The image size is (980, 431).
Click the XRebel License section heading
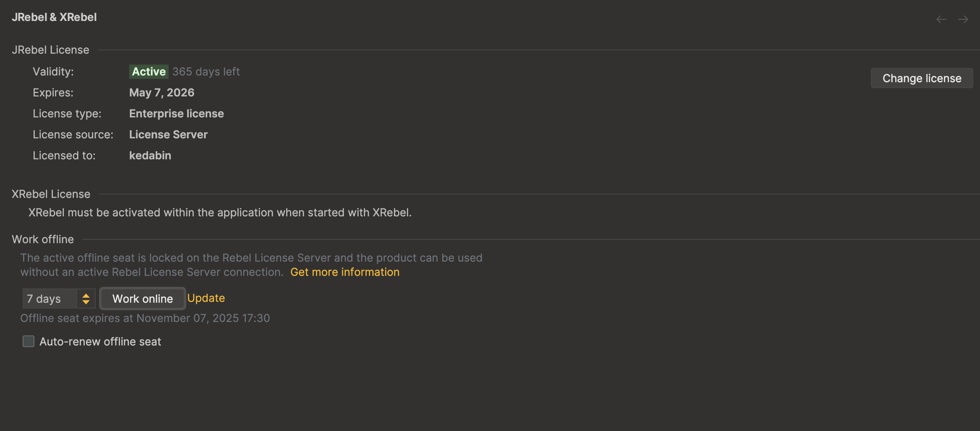[51, 194]
